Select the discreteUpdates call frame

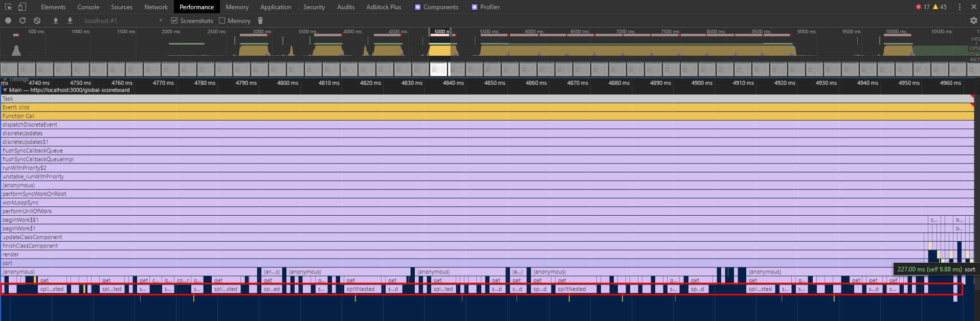coord(487,133)
